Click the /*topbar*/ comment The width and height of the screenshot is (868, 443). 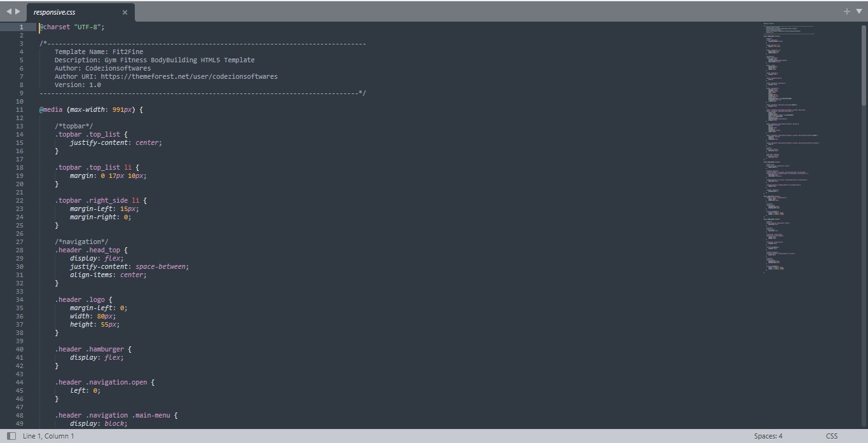pos(74,126)
